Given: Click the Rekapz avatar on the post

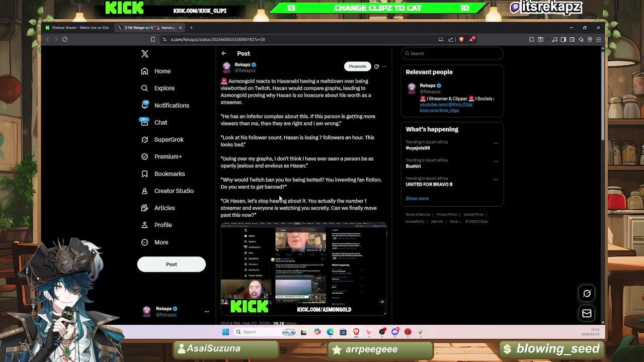Looking at the screenshot, I should 227,67.
